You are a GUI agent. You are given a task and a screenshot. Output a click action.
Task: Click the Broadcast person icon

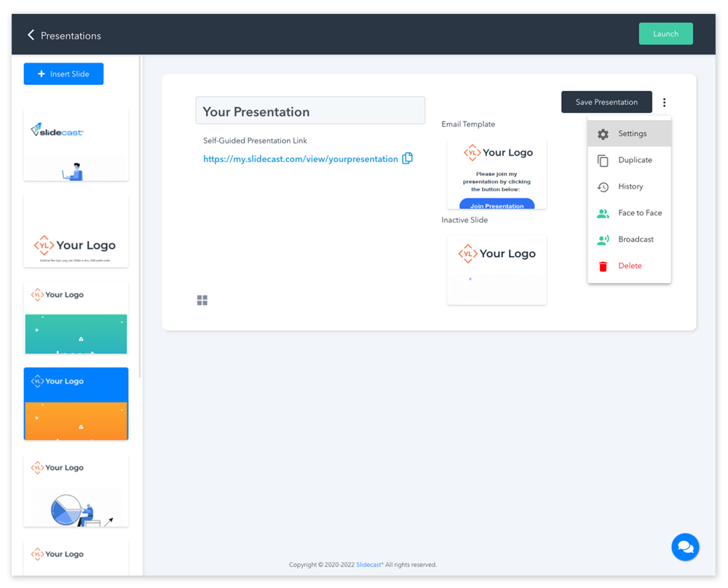603,240
